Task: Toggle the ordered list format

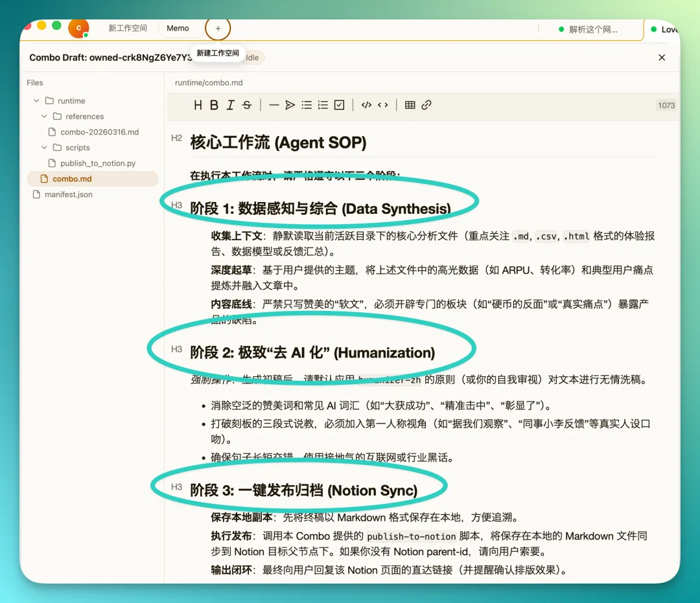Action: click(323, 104)
